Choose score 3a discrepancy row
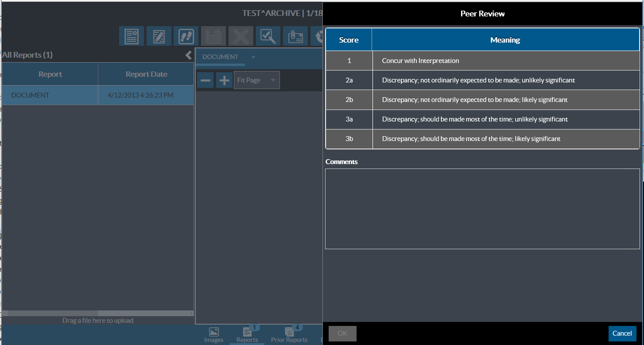This screenshot has height=345, width=644. tap(482, 119)
